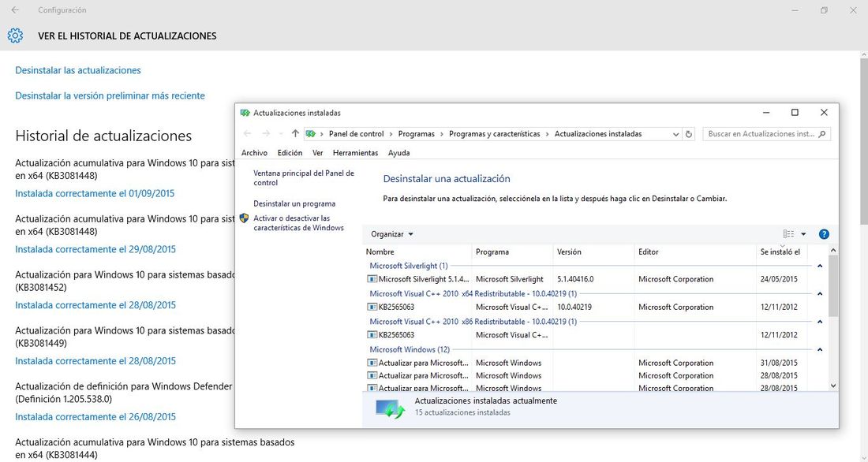Open the Ayuda menu
The height and width of the screenshot is (462, 868).
pos(399,153)
